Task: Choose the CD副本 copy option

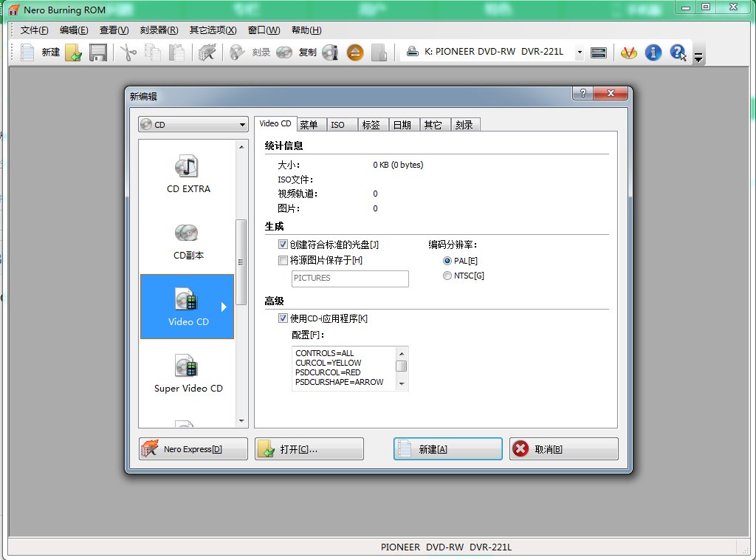Action: pyautogui.click(x=188, y=241)
